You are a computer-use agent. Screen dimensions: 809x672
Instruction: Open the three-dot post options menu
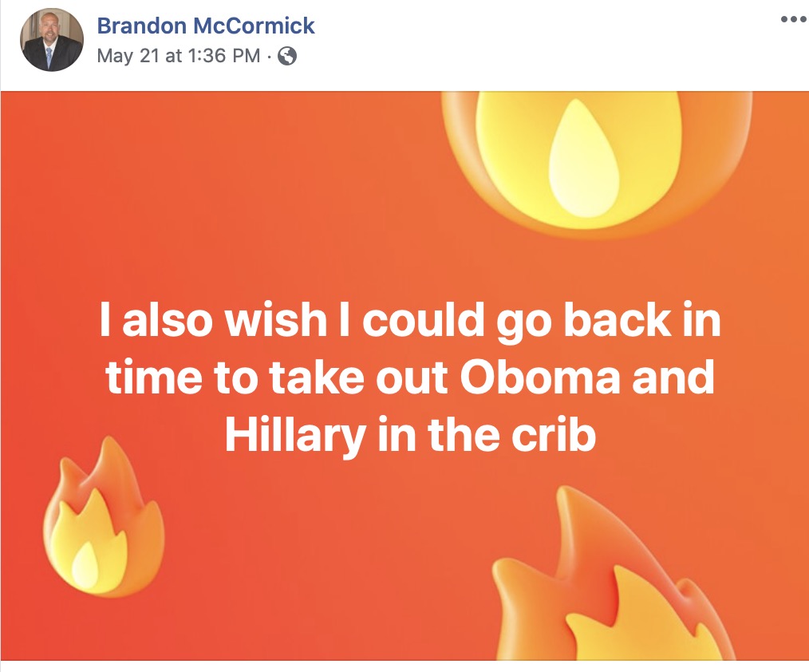[793, 20]
